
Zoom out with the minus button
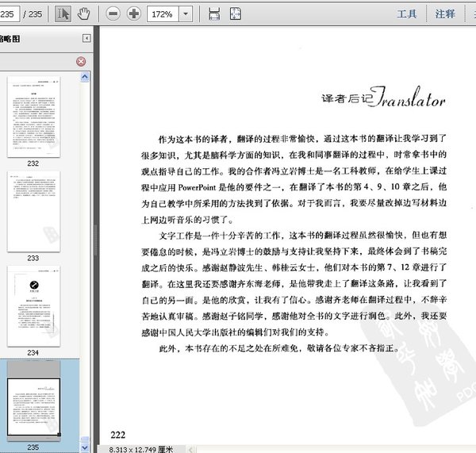[x=113, y=14]
